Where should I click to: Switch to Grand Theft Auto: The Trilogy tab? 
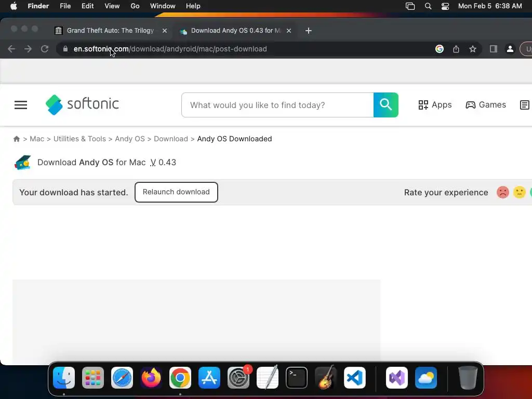click(110, 31)
